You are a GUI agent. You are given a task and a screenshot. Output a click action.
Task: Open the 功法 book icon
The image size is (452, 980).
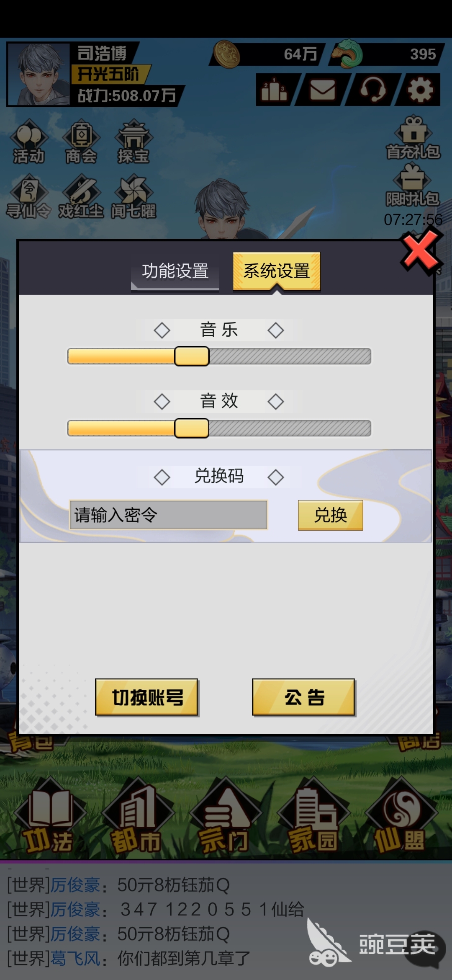coord(49,816)
